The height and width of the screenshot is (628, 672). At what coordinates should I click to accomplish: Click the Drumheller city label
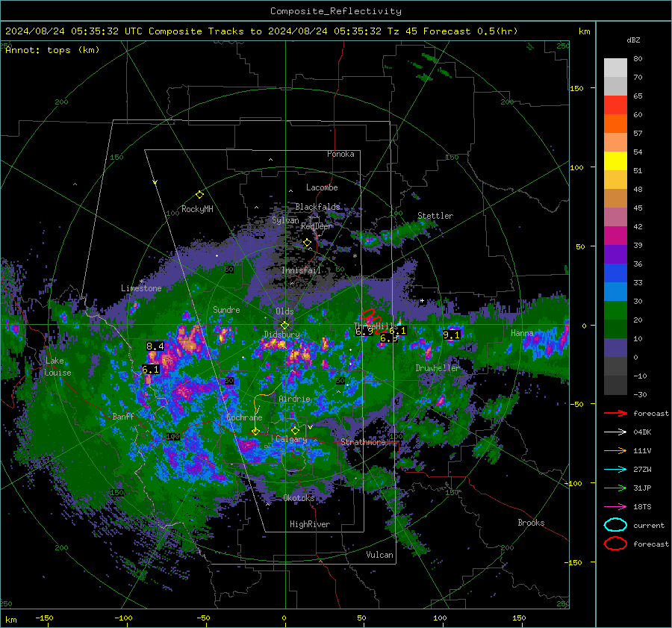coord(438,368)
